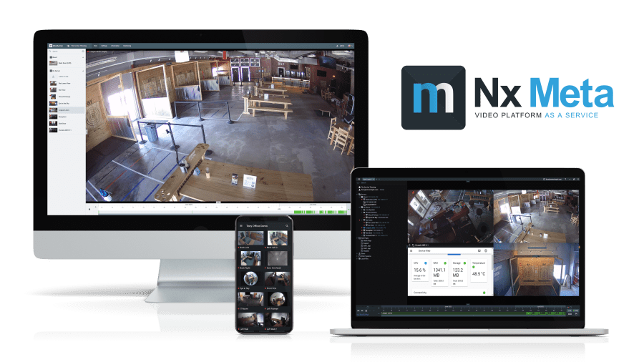
Task: Click the Connectivity section green status dot
Action: pyautogui.click(x=484, y=293)
